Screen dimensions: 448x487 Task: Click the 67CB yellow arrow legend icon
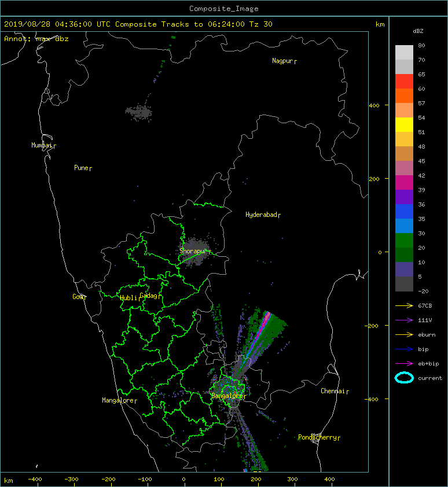click(x=404, y=306)
